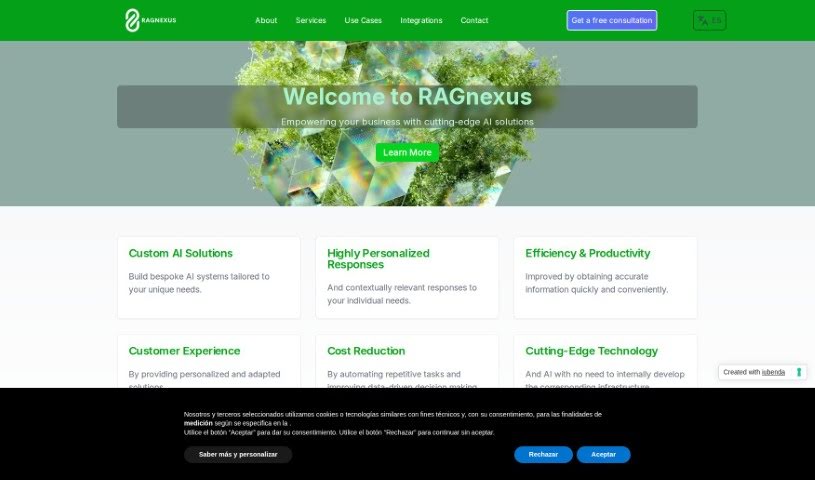Screen dimensions: 815x480
Task: Click Get a free consultation button
Action: tap(612, 20)
